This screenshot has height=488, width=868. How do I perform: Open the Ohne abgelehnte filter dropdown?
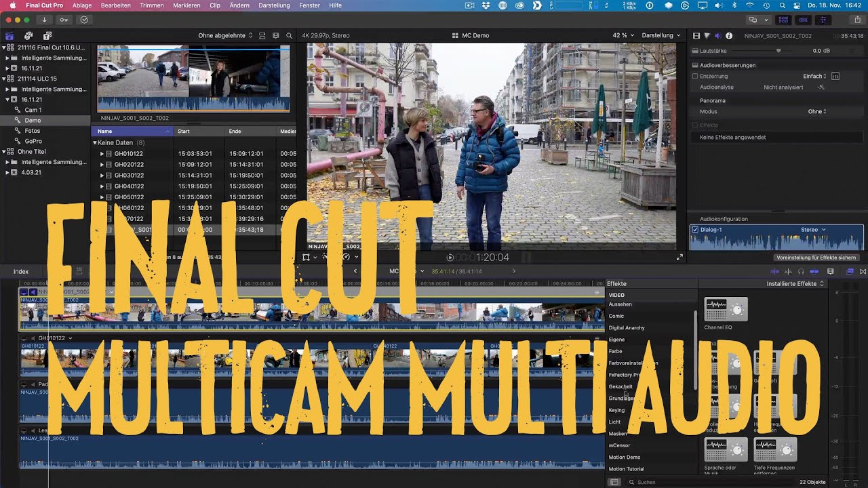coord(226,35)
